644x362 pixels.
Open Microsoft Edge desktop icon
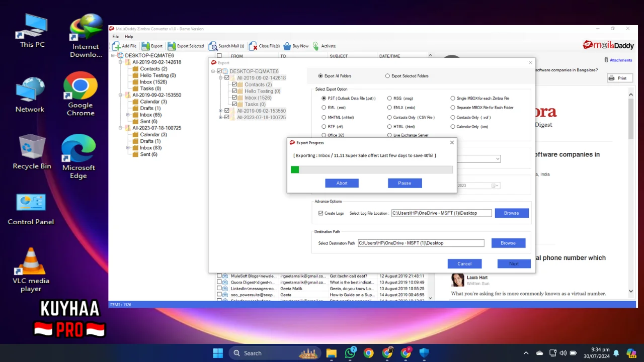(x=78, y=157)
